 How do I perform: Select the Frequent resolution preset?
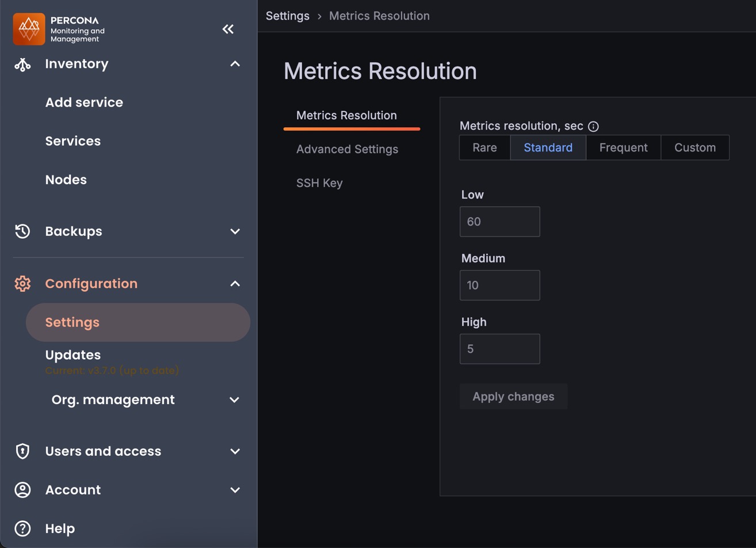[623, 148]
